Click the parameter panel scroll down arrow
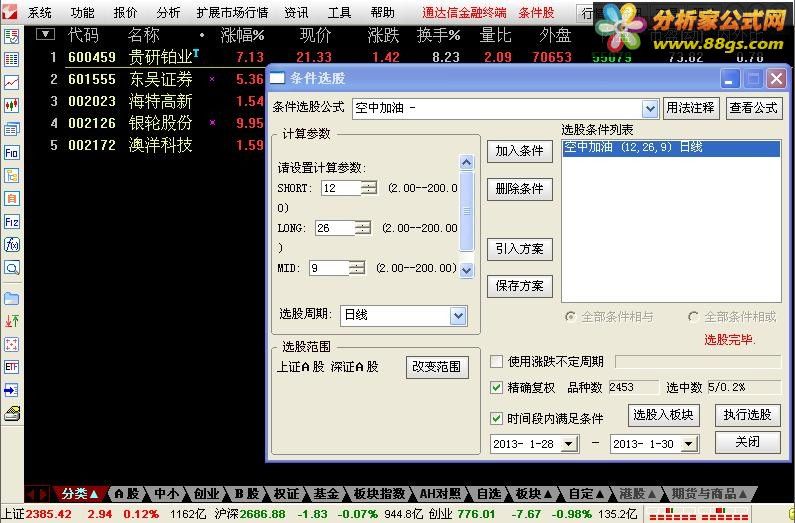The width and height of the screenshot is (795, 523). click(466, 270)
